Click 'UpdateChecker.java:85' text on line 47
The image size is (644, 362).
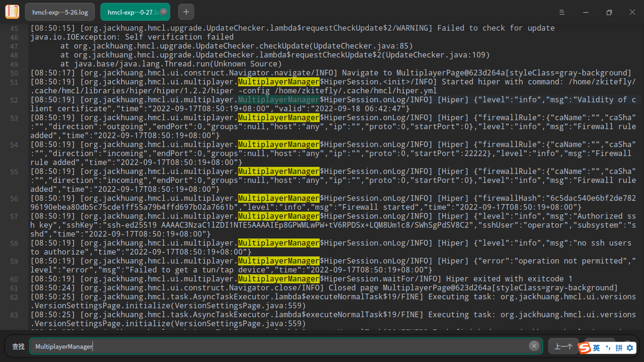pos(361,46)
